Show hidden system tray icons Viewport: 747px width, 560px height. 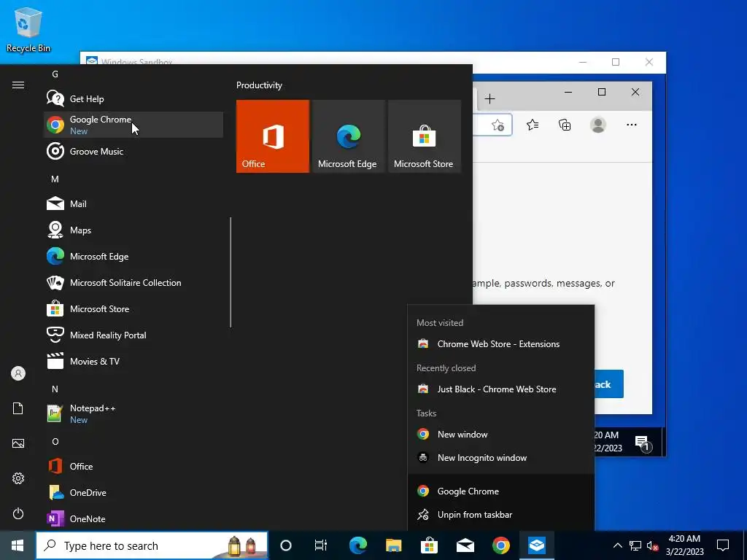point(617,545)
